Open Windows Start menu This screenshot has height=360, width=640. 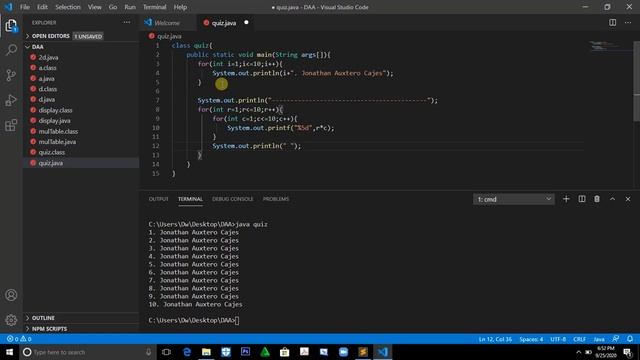(9, 352)
